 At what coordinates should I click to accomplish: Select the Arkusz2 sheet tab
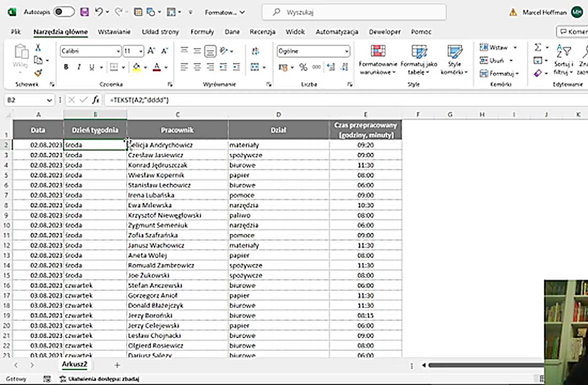74,365
